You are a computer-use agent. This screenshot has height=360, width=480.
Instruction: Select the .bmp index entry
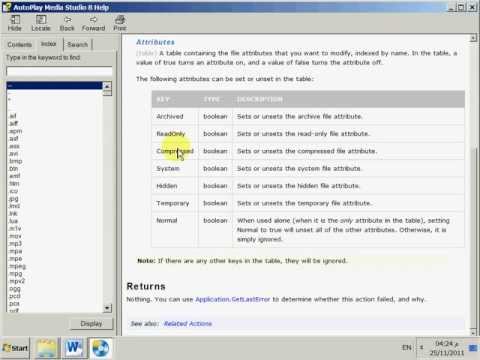(15, 161)
